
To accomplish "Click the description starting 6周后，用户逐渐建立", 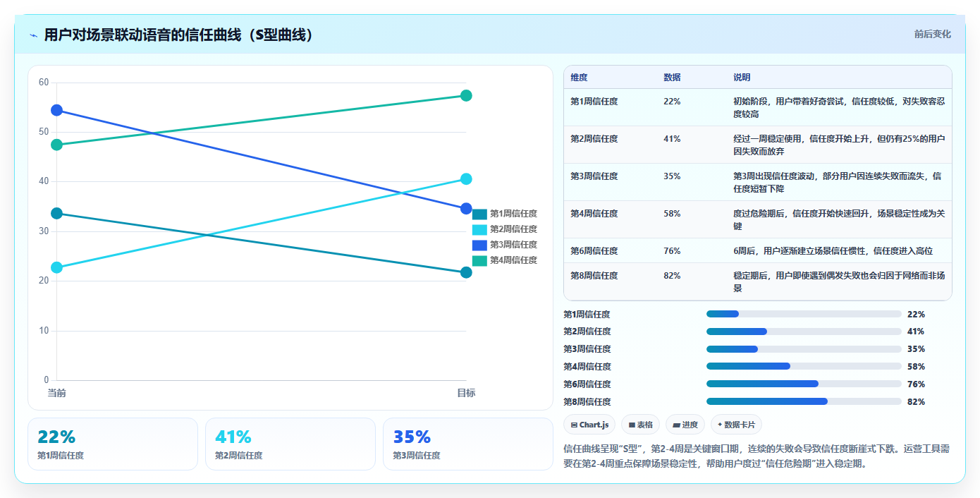I will (833, 251).
